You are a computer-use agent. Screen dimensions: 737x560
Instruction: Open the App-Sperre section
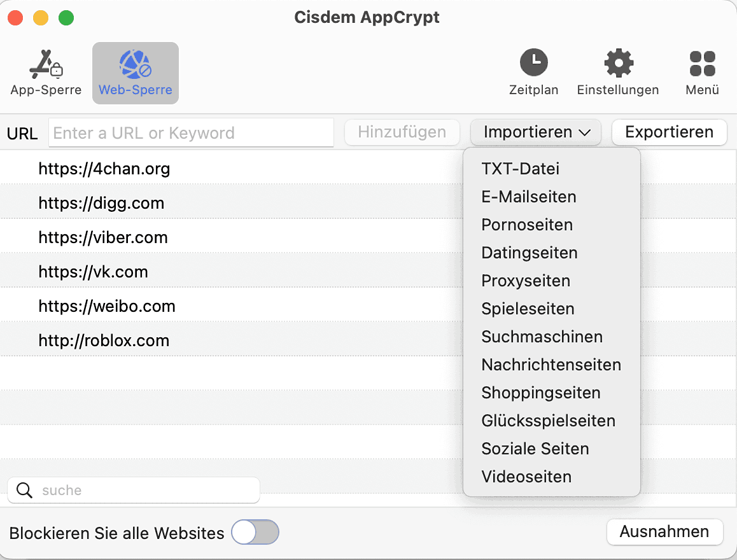tap(46, 73)
